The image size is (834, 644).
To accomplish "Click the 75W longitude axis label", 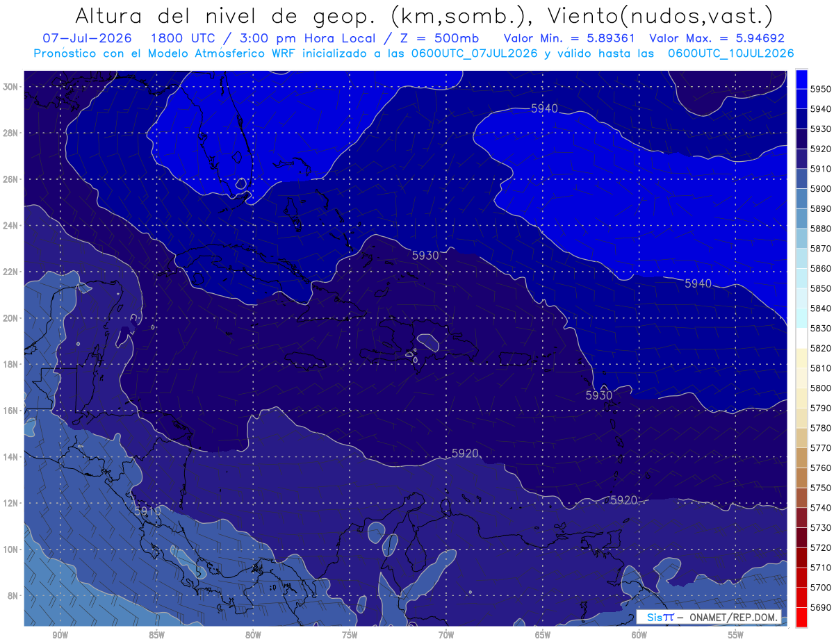I will click(350, 635).
